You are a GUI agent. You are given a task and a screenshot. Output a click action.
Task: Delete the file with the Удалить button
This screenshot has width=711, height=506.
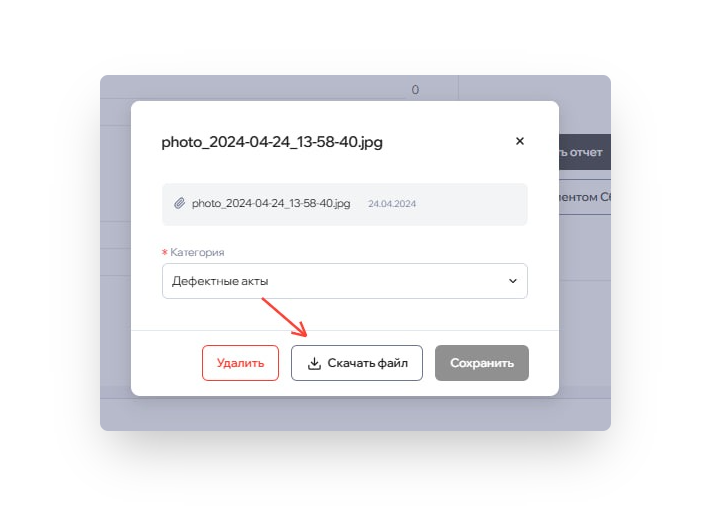240,363
